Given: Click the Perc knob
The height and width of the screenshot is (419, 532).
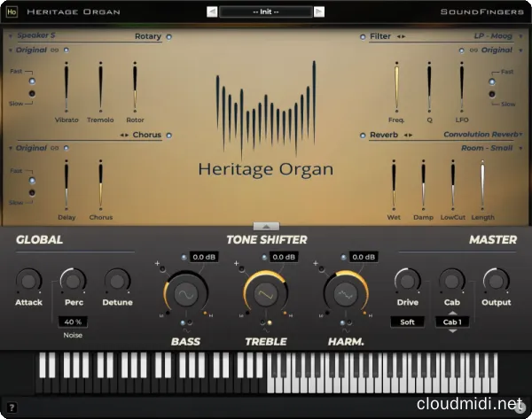Looking at the screenshot, I should pos(73,281).
